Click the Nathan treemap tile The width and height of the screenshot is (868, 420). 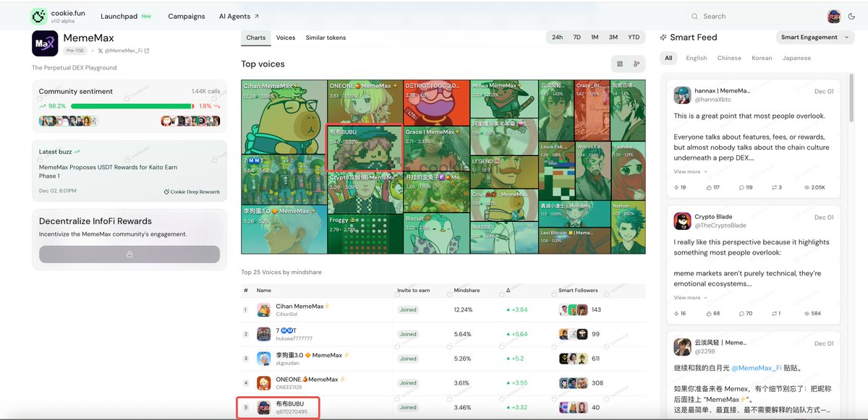click(x=629, y=228)
